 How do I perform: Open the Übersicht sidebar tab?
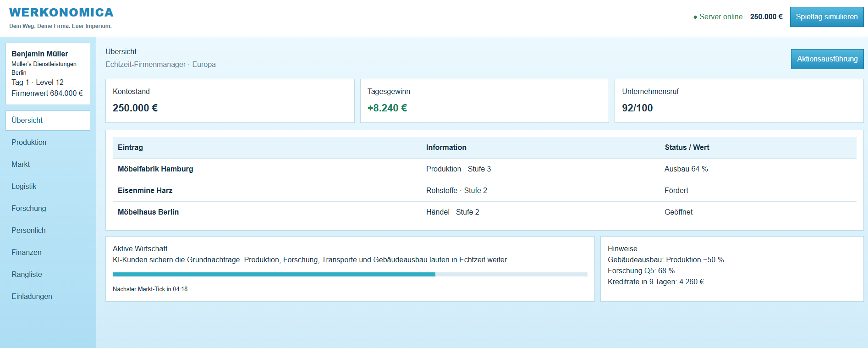pyautogui.click(x=48, y=121)
